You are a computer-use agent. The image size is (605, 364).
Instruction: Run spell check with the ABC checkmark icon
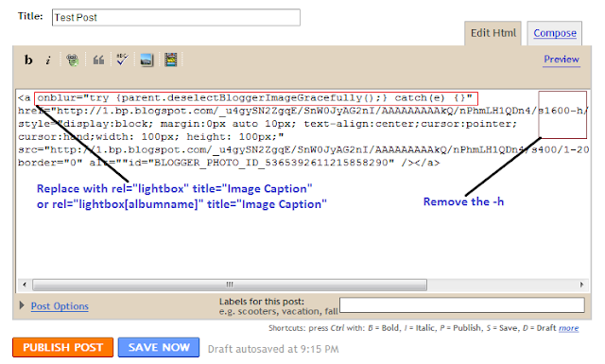pos(122,60)
